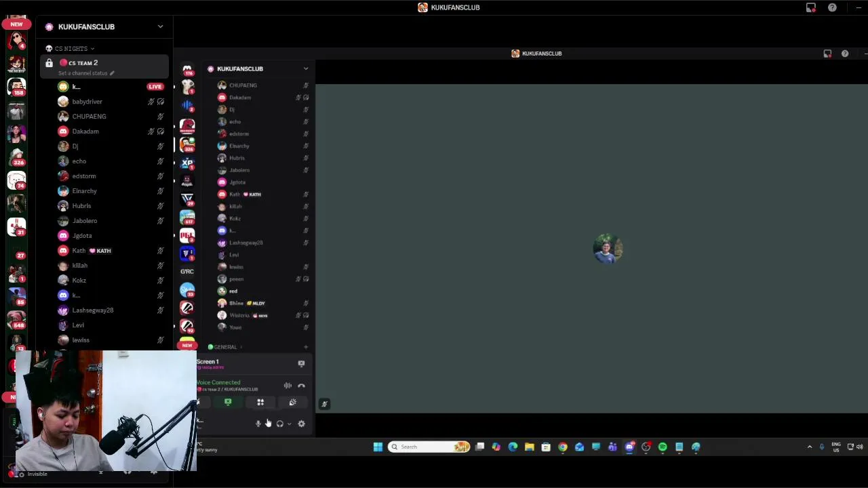The width and height of the screenshot is (868, 488).
Task: Collapse the CS NIGHTS category
Action: point(70,49)
